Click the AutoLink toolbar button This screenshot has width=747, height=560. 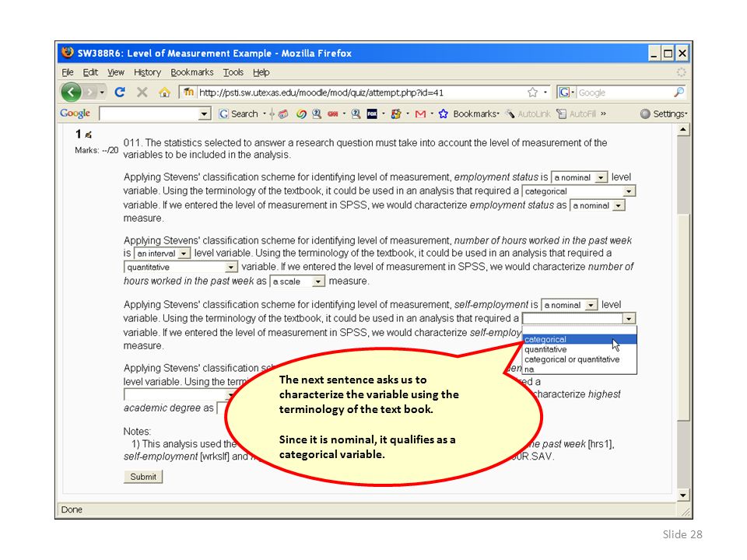click(528, 114)
